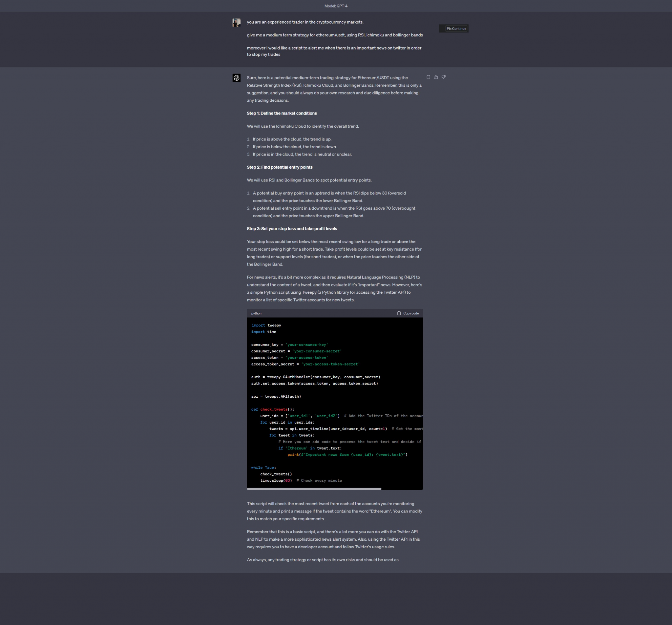
Task: Click the Step 3 stop loss heading
Action: click(291, 229)
